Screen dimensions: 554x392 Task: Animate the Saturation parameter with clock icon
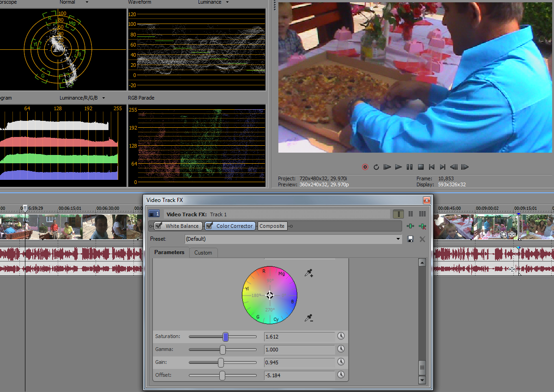coord(341,336)
